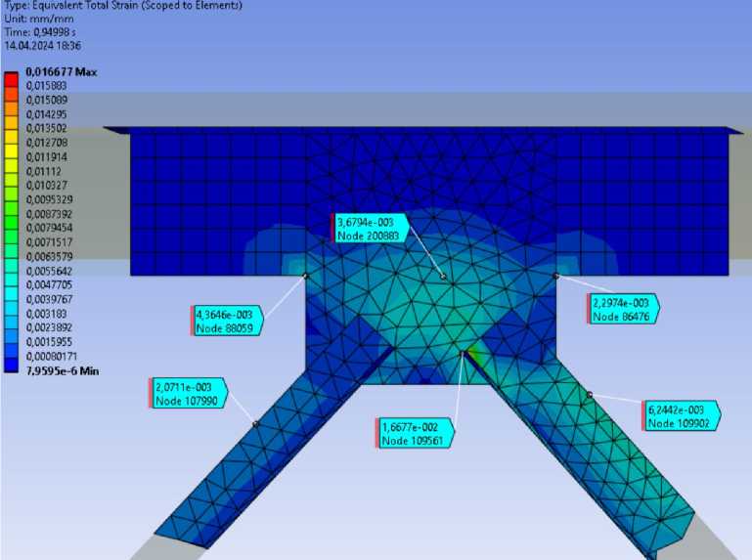
Task: Click the probed node marker at Node 107990
Action: pyautogui.click(x=255, y=424)
